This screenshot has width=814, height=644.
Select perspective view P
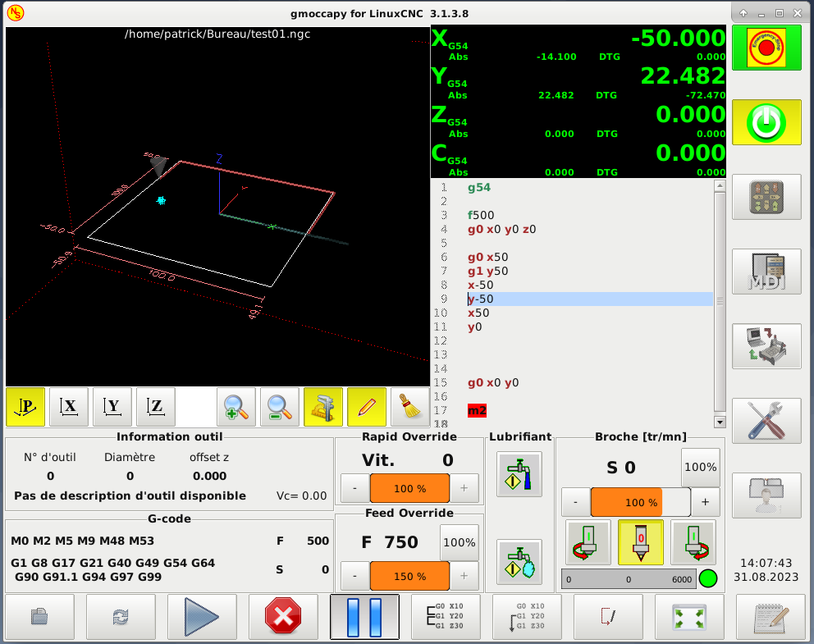point(25,407)
